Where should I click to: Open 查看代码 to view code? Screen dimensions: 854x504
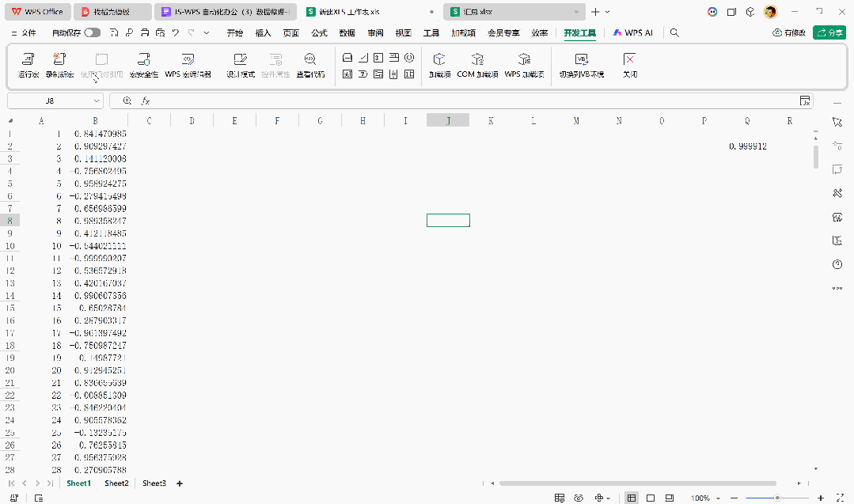click(309, 63)
